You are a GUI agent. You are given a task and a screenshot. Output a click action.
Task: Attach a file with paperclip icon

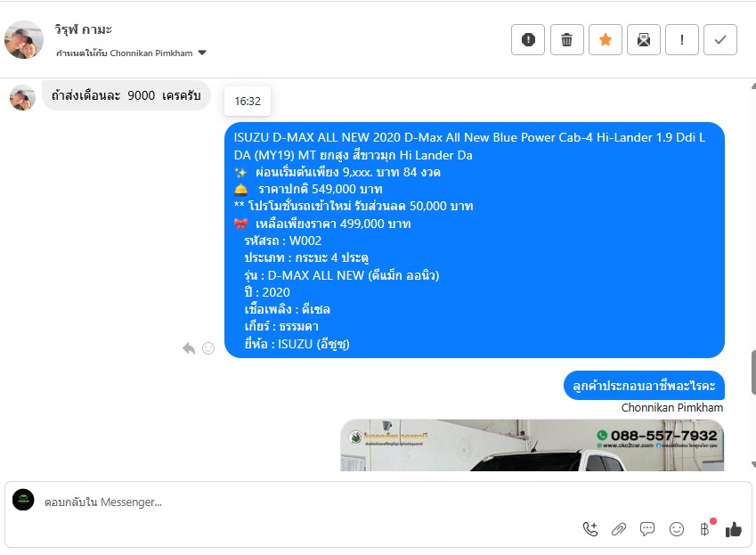coord(619,529)
